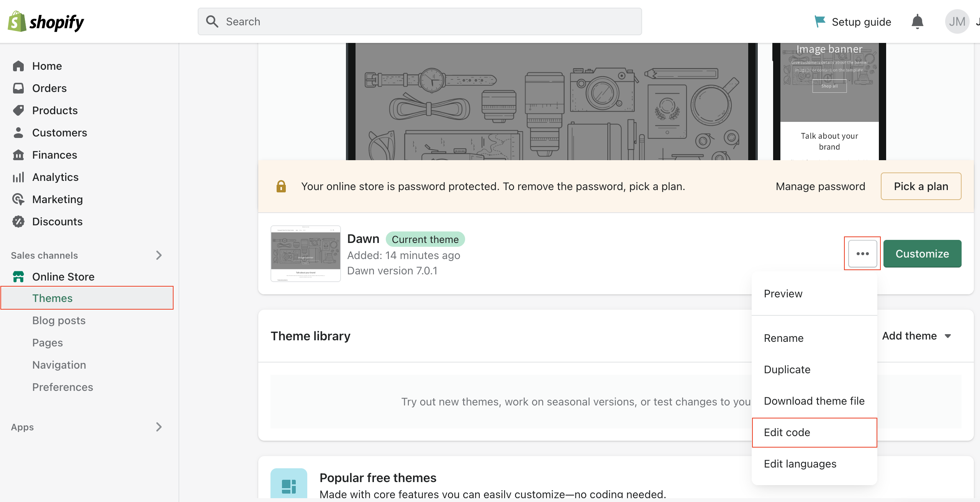Open the JM account avatar
The height and width of the screenshot is (502, 980).
click(957, 22)
